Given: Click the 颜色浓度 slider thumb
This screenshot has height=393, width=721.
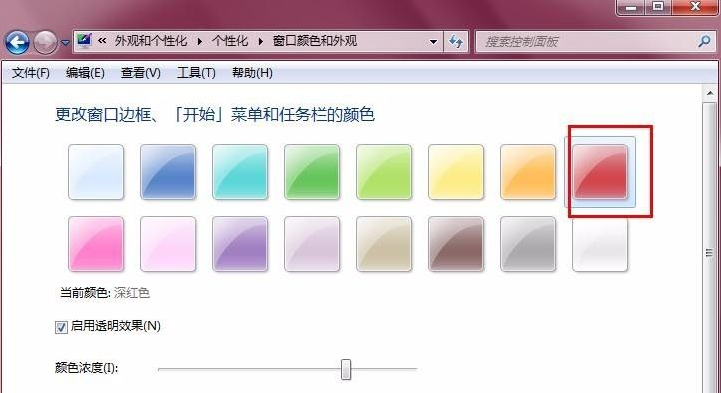Looking at the screenshot, I should (346, 370).
